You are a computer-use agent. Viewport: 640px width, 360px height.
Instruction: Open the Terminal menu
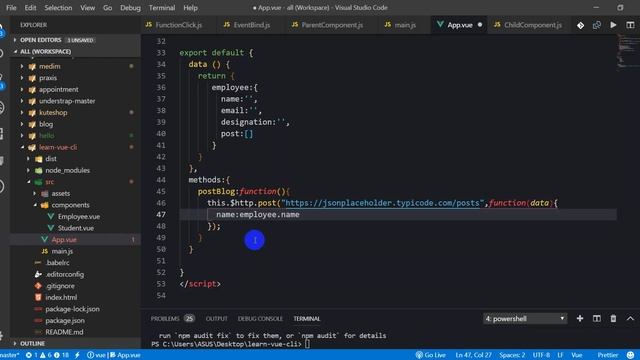tap(162, 8)
